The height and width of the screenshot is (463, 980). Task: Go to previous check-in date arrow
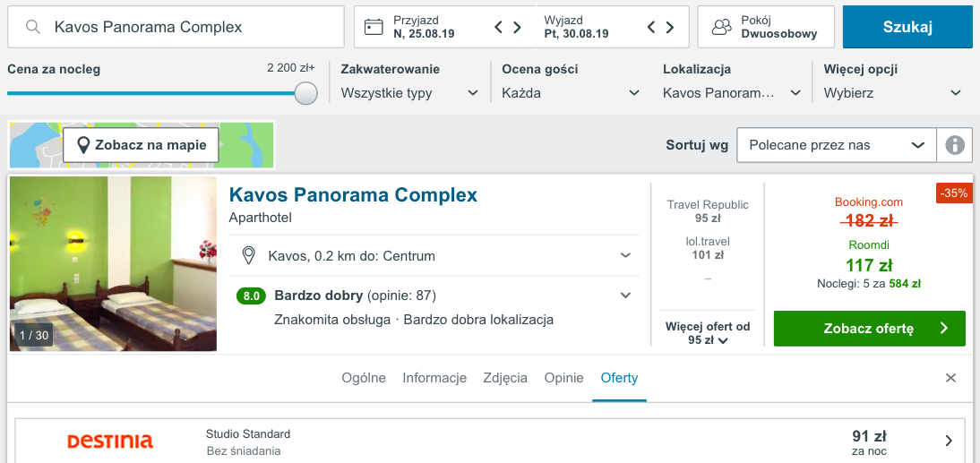point(499,27)
